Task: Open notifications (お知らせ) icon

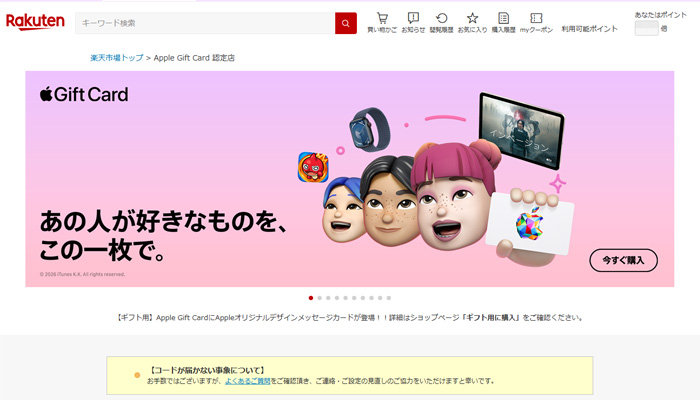Action: point(413,22)
